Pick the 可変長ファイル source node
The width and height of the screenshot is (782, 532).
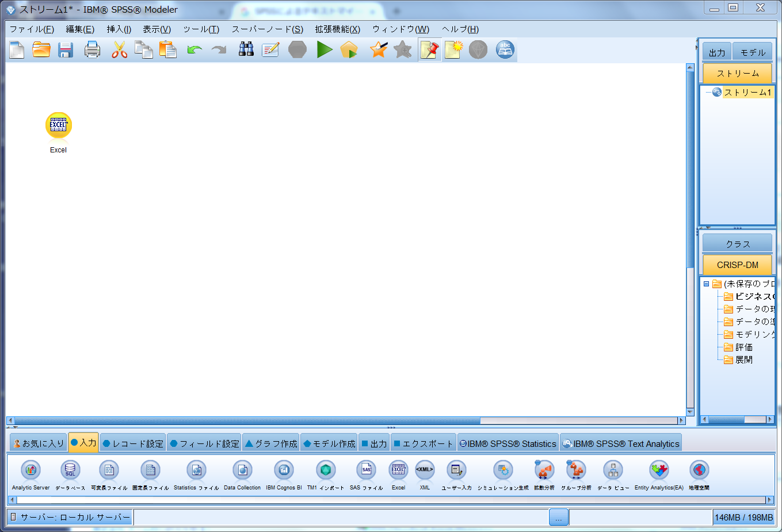[x=109, y=470]
